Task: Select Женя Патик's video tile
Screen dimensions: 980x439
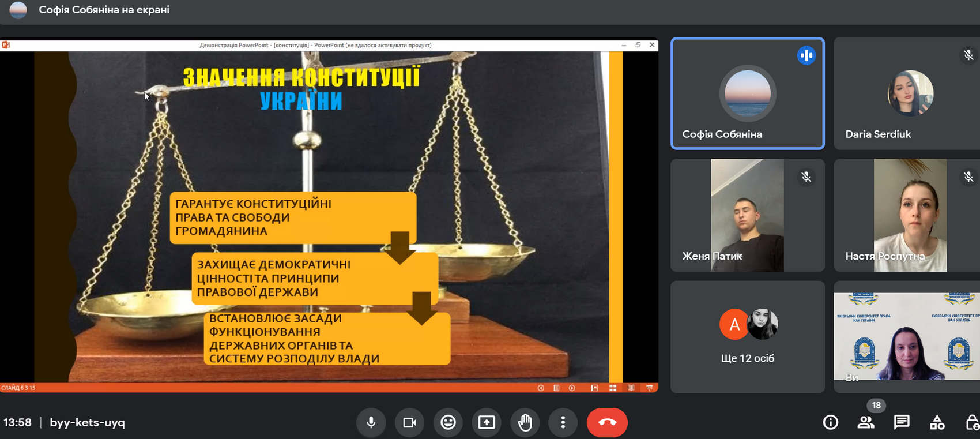Action: [x=747, y=215]
